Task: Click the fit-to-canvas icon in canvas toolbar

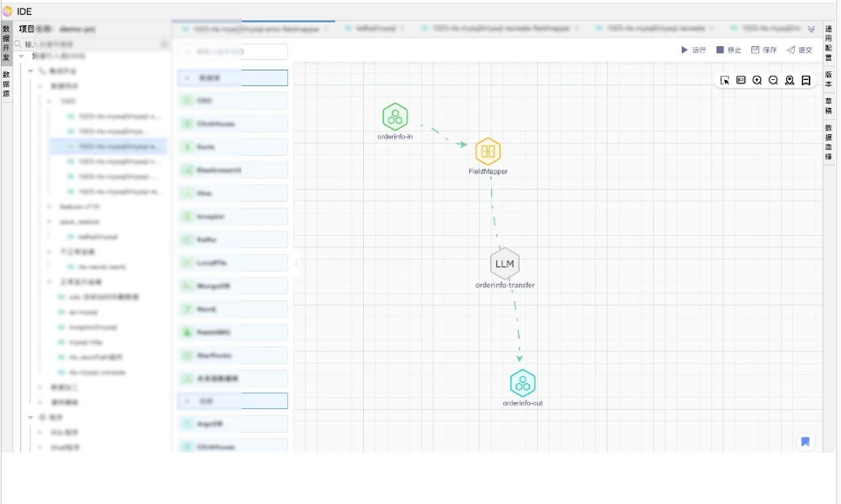Action: coord(741,80)
